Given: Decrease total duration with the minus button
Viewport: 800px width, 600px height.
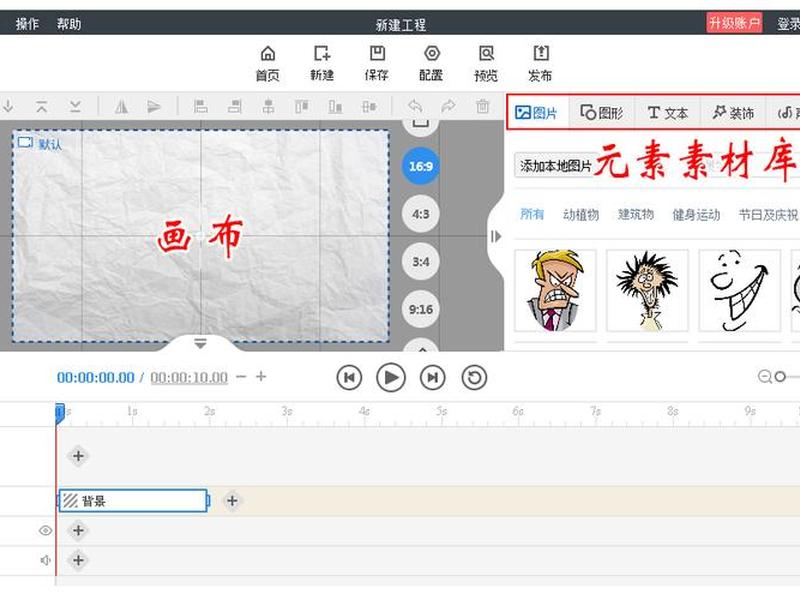Looking at the screenshot, I should tap(241, 377).
